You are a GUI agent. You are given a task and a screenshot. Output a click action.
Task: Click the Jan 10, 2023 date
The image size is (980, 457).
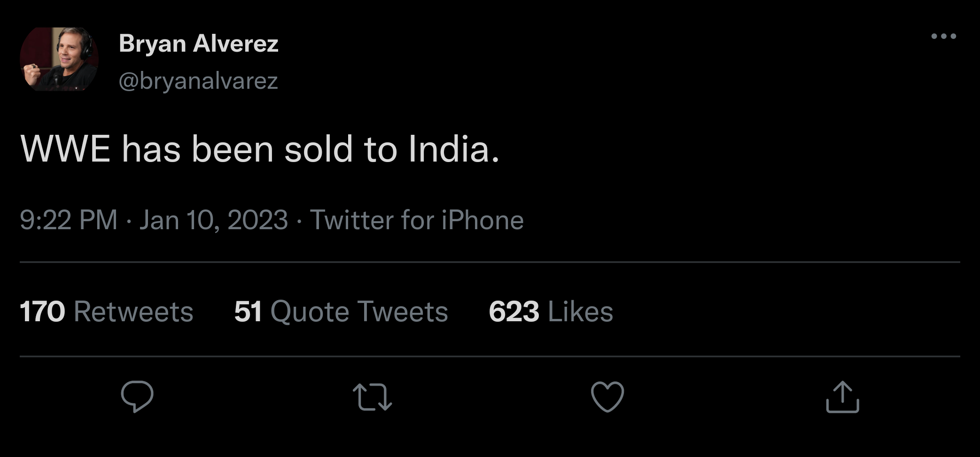coord(213,220)
